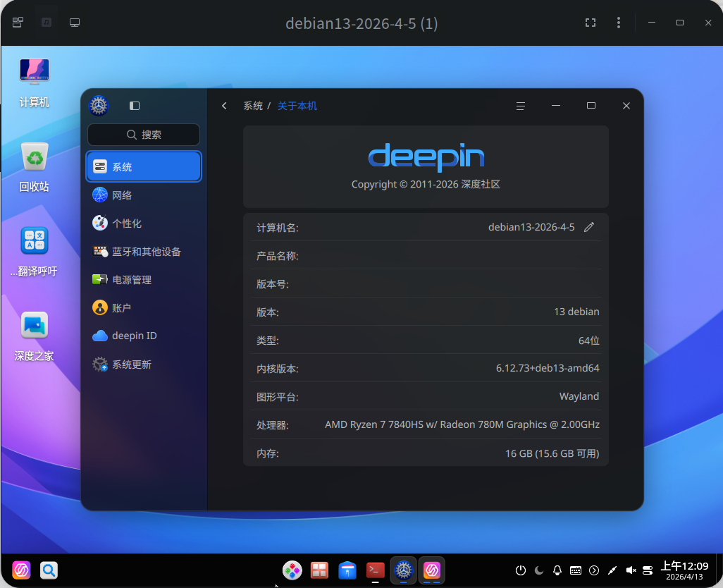Screen dimensions: 723x588
Task: Edit computer name with pencil icon
Action: 589,227
